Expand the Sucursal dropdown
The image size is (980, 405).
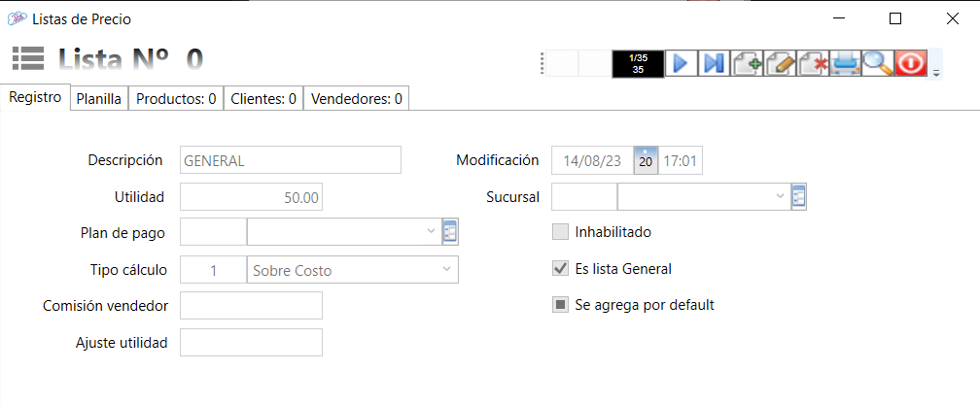coord(780,197)
